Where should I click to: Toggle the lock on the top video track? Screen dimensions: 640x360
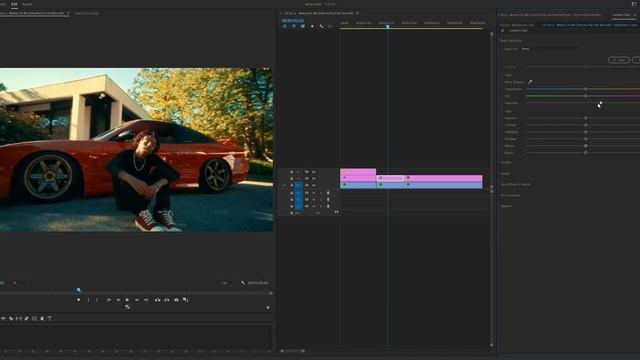pyautogui.click(x=292, y=172)
